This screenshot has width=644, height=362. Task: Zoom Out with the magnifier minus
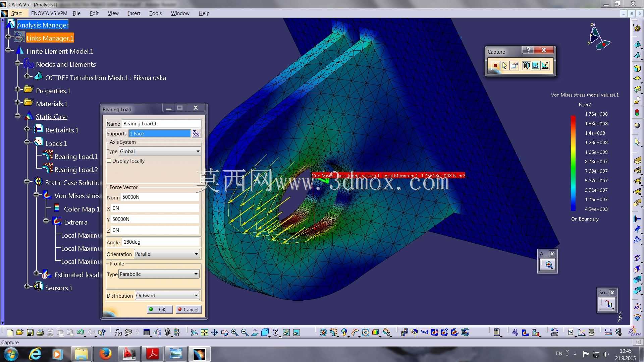[245, 333]
